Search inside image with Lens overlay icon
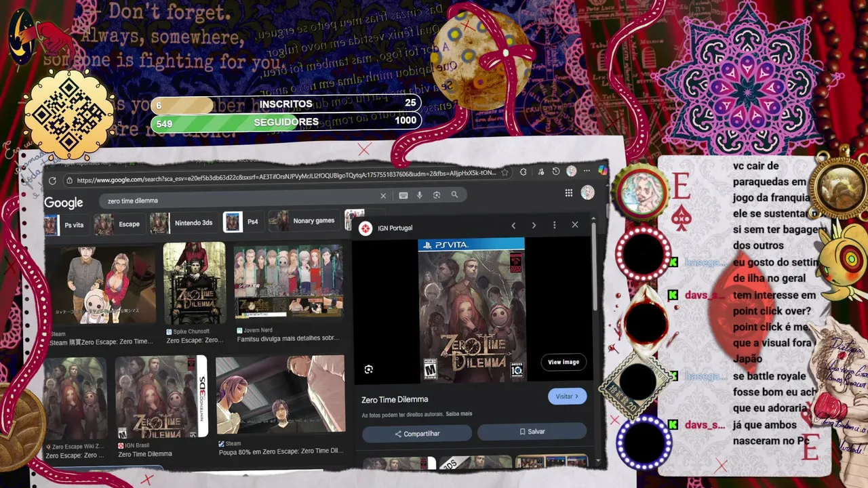Screen dimensions: 868x488 369,369
